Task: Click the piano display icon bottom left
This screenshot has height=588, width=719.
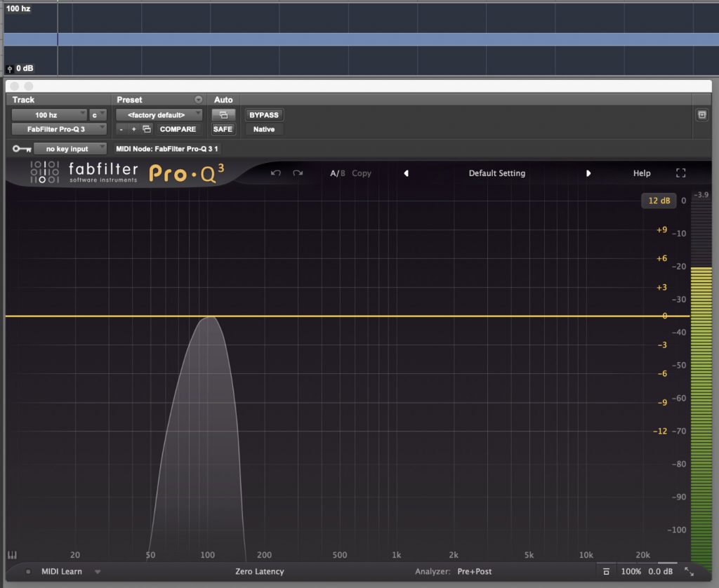Action: tap(12, 554)
